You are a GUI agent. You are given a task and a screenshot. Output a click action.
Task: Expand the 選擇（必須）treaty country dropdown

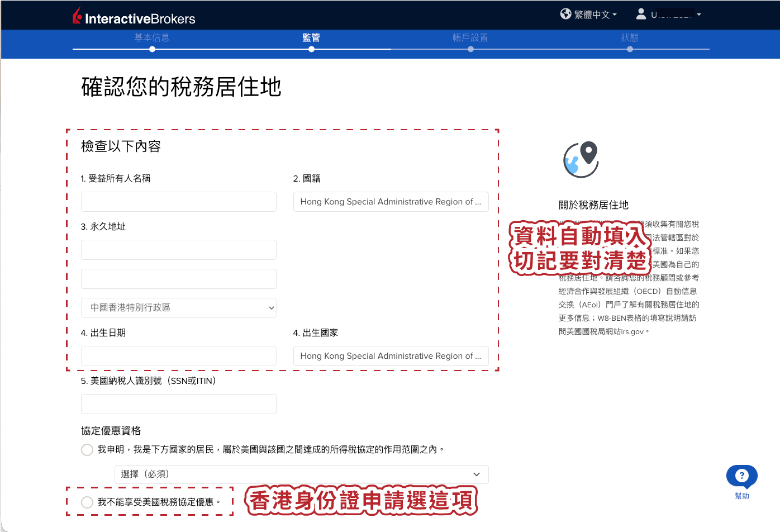click(302, 474)
